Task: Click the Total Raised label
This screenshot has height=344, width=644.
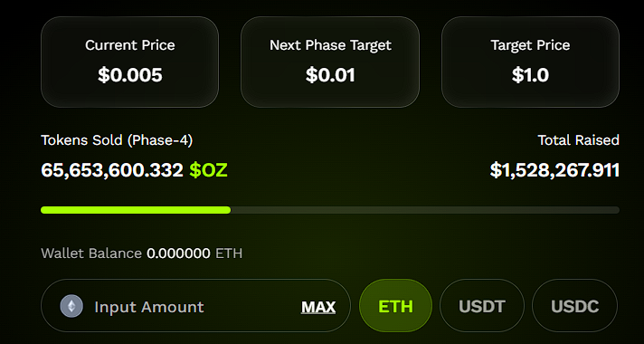Action: pos(578,140)
